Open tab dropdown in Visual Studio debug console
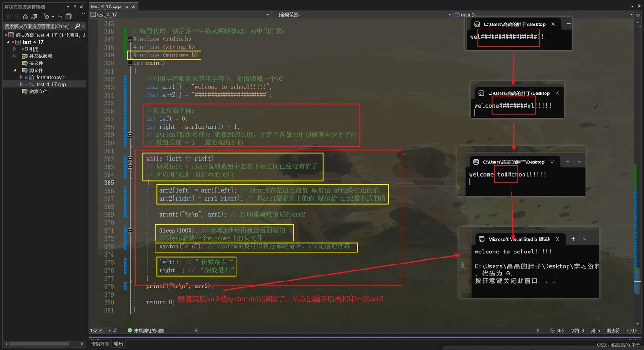 (x=585, y=239)
